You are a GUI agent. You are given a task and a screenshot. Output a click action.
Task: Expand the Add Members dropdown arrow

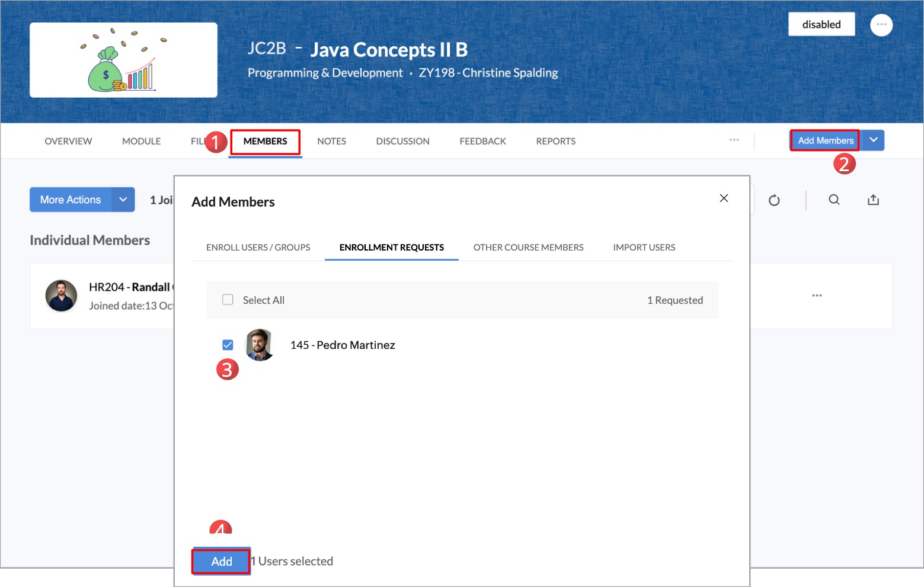click(x=872, y=140)
